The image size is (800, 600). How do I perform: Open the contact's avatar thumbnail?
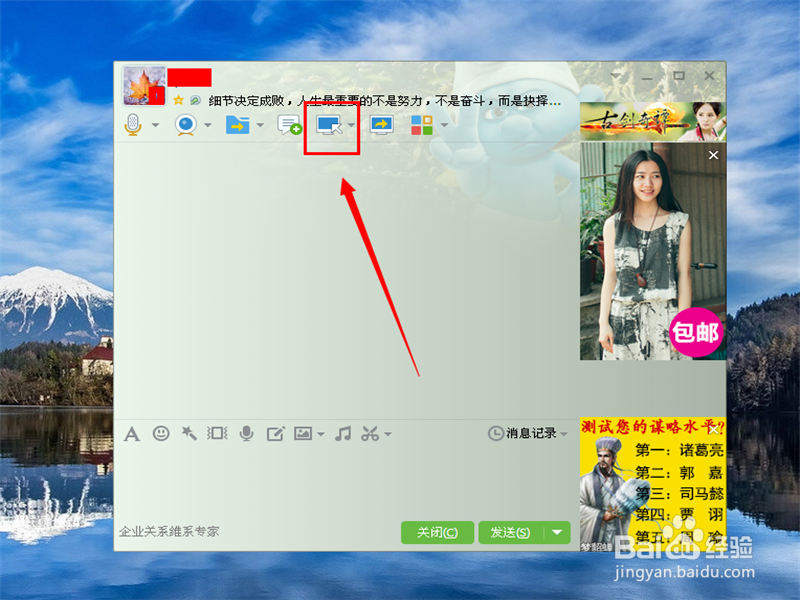click(x=143, y=85)
